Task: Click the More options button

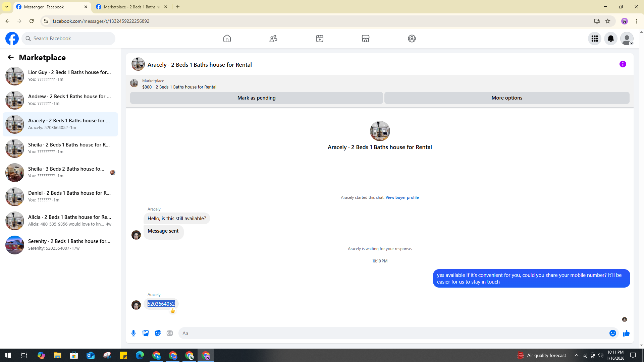Action: click(x=506, y=98)
